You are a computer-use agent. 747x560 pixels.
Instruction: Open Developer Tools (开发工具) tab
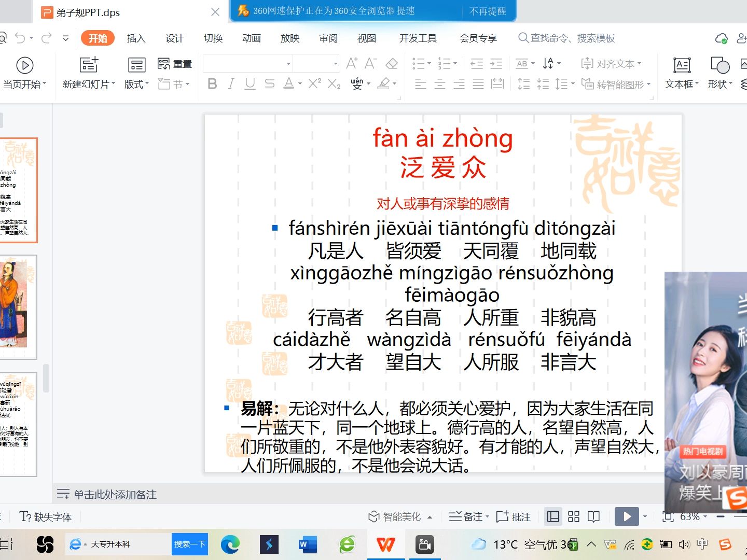418,38
